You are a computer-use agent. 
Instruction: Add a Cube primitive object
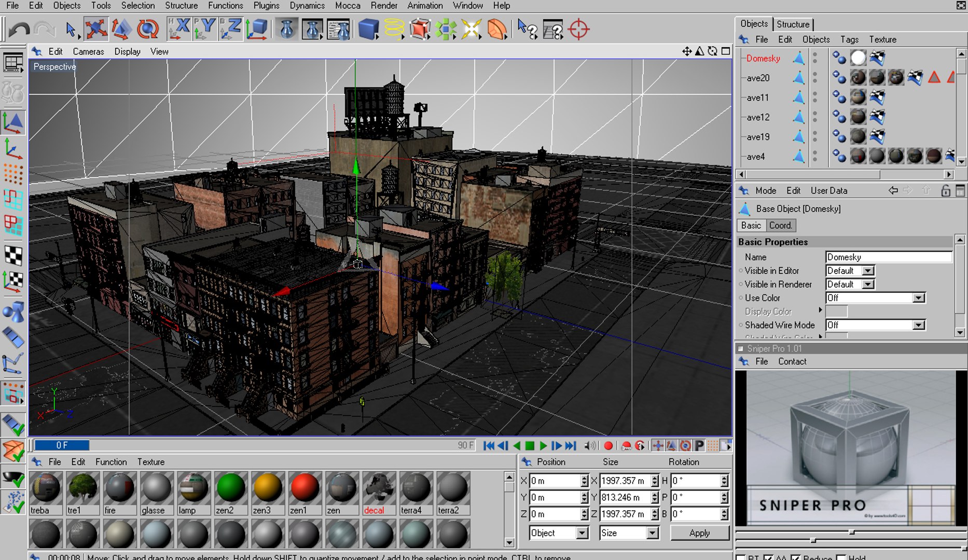coord(369,29)
